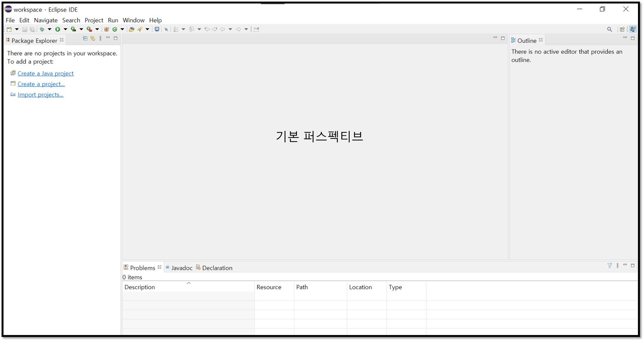This screenshot has width=644, height=341.
Task: Close the Outline view
Action: tap(541, 40)
